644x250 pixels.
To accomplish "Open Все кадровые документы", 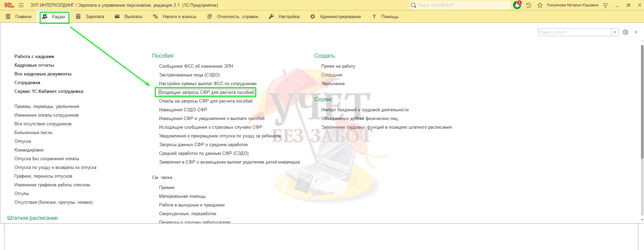I will 43,74.
